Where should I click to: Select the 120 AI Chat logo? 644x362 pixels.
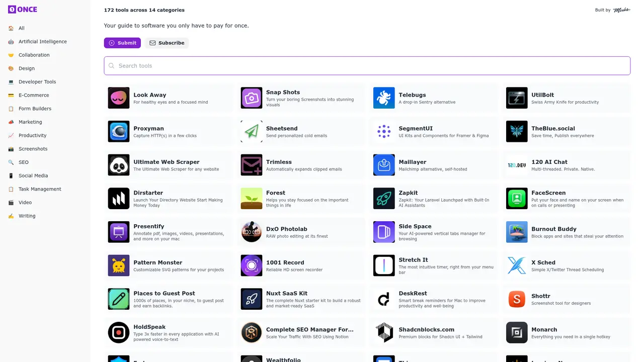click(x=517, y=165)
